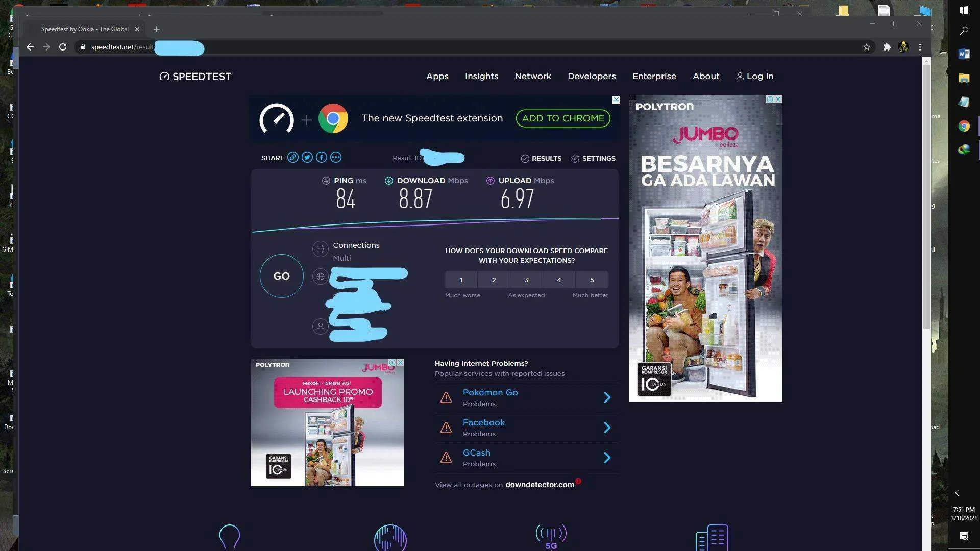Open RESULTS history
Screen dimensions: 980x551
(541, 158)
